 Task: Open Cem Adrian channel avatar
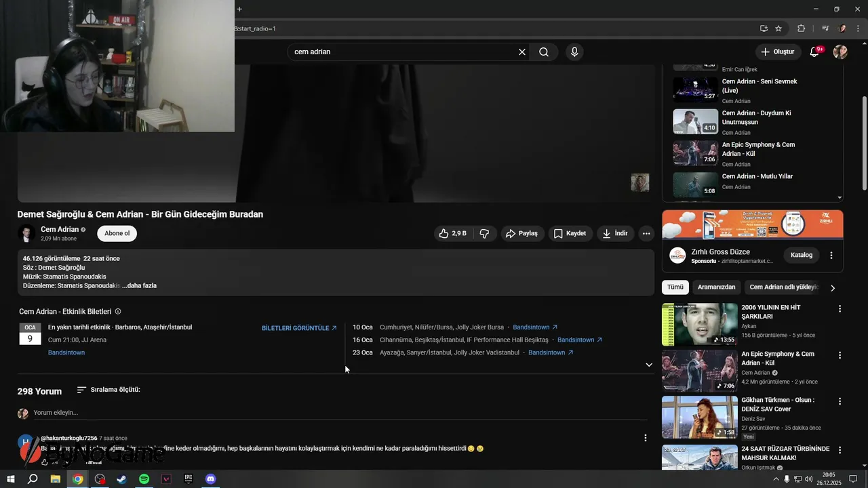pyautogui.click(x=26, y=233)
